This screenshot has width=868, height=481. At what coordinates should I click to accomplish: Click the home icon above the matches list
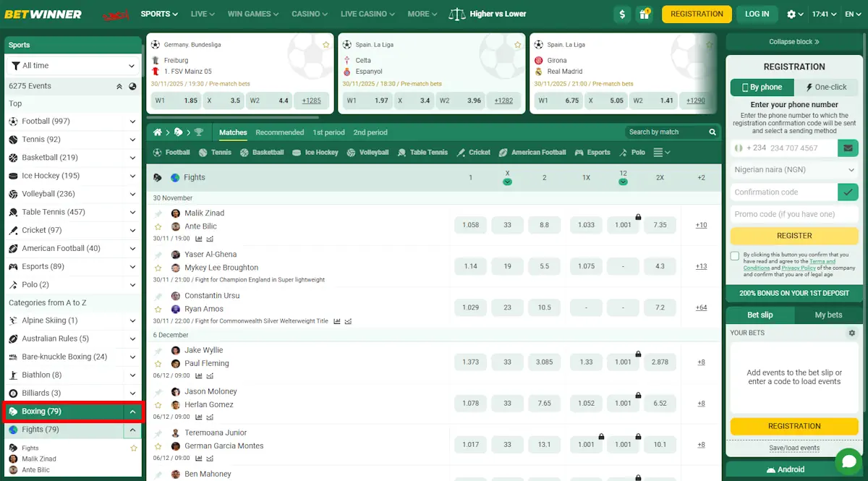pos(156,132)
